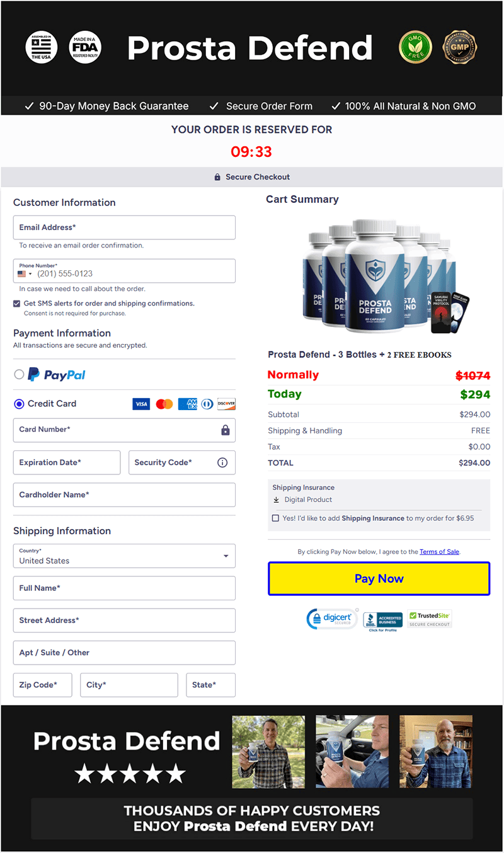Focus the Card Number field

tap(117, 430)
